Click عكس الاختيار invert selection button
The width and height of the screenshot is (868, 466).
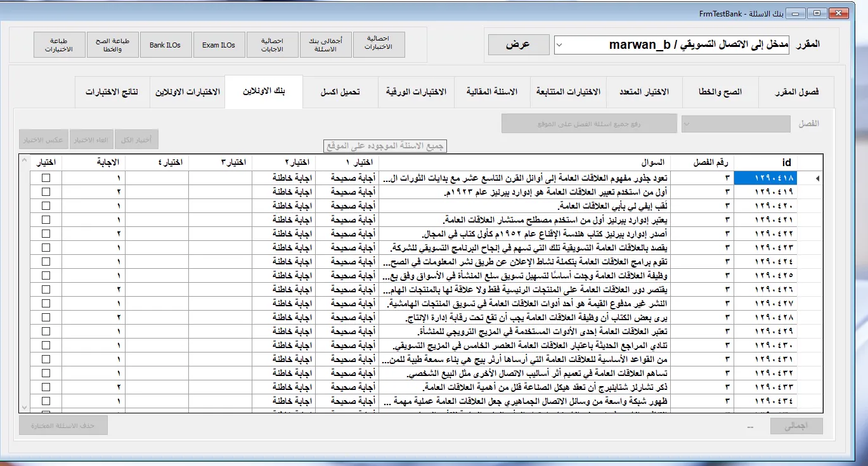[x=44, y=139]
